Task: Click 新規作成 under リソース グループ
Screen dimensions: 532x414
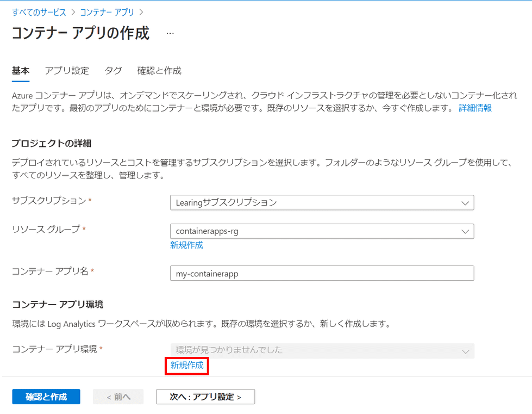Action: click(x=186, y=245)
